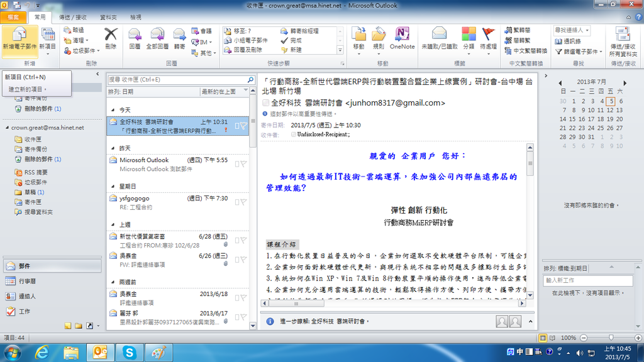Click the 輸入新工作 (new task) input field
The height and width of the screenshot is (362, 644).
[x=588, y=280]
